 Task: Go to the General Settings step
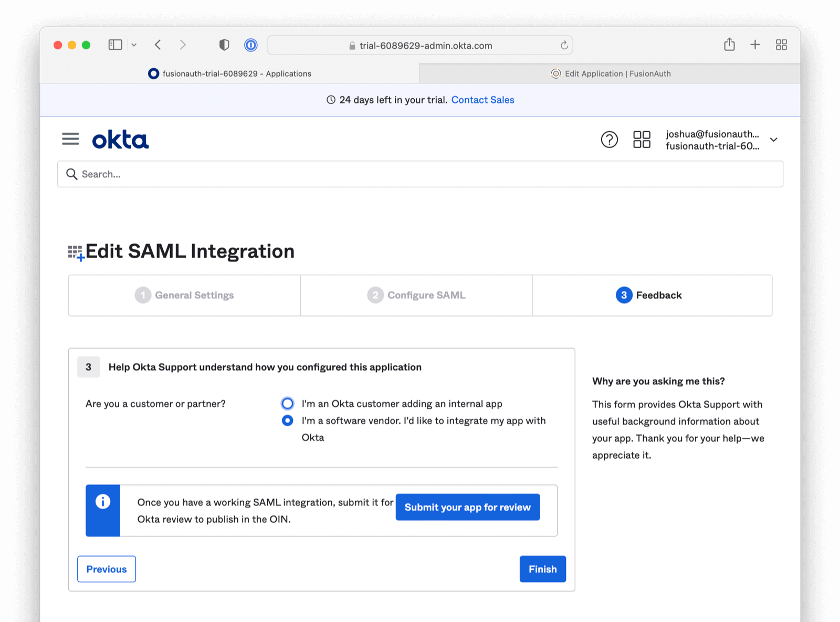[184, 296]
